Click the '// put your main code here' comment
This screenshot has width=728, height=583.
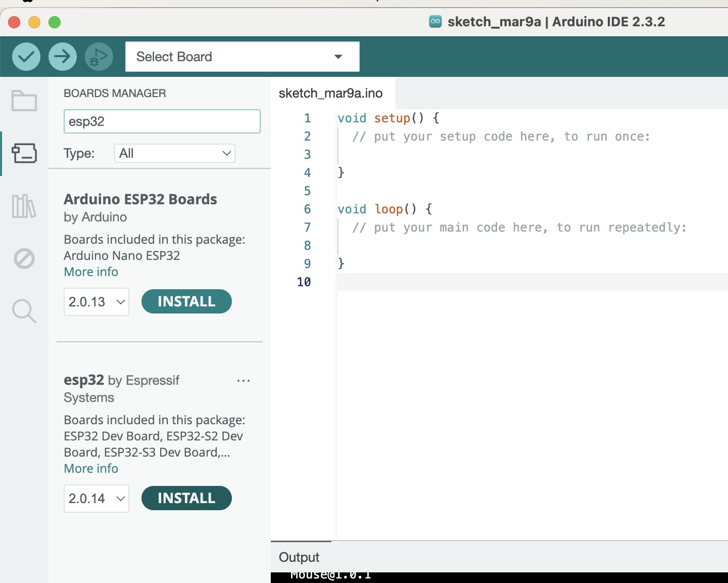click(519, 228)
